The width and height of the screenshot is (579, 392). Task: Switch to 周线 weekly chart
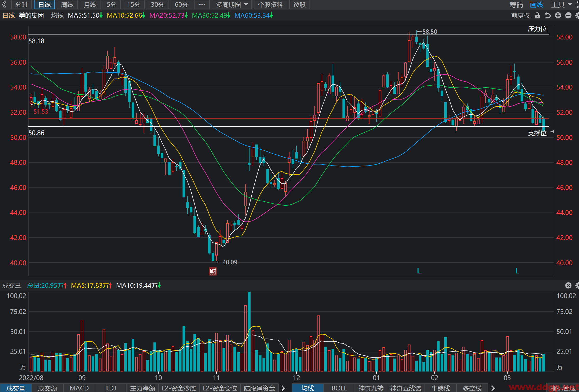tap(67, 4)
